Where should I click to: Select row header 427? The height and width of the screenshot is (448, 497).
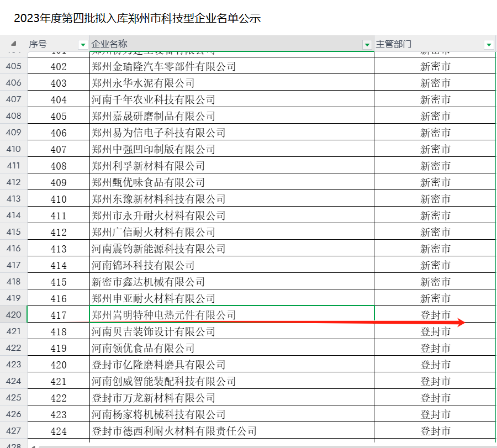coord(13,431)
